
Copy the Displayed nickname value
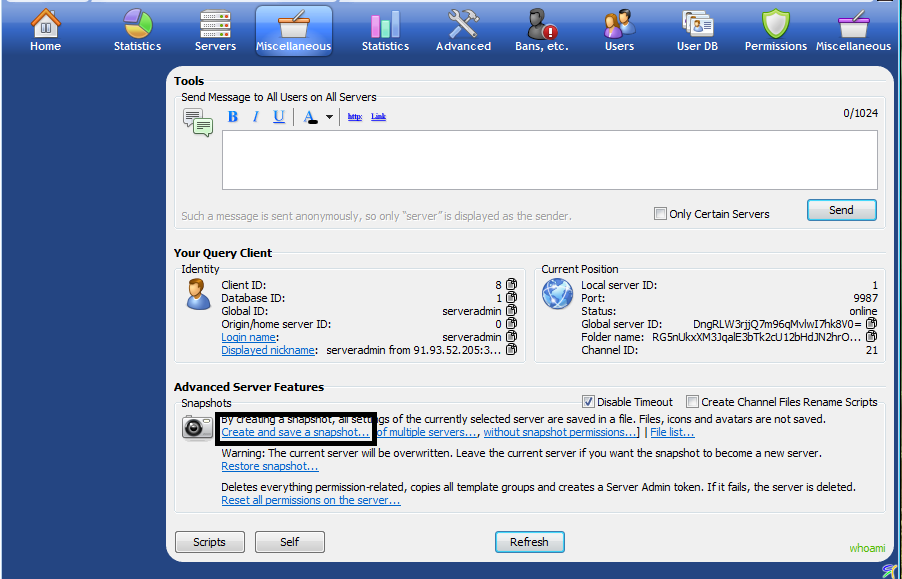[x=511, y=350]
